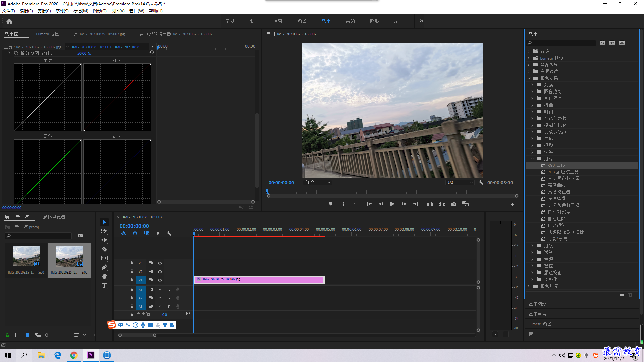Collapse the 过时 folder
This screenshot has width=644, height=362.
pos(533,159)
